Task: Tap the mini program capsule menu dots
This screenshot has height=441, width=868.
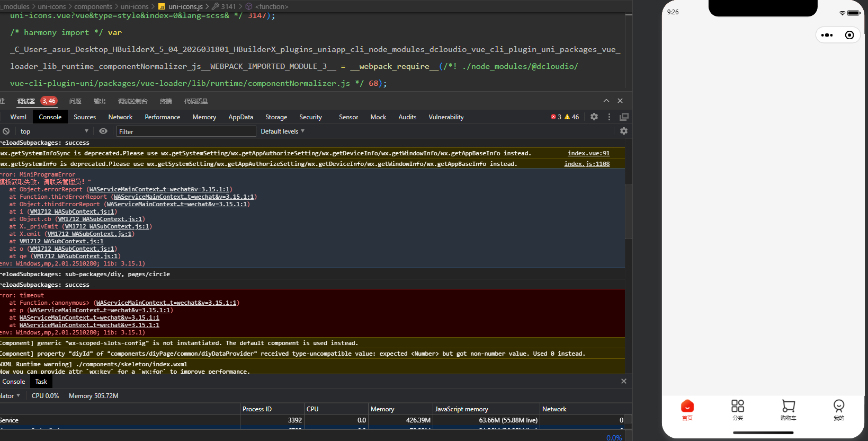Action: [827, 35]
